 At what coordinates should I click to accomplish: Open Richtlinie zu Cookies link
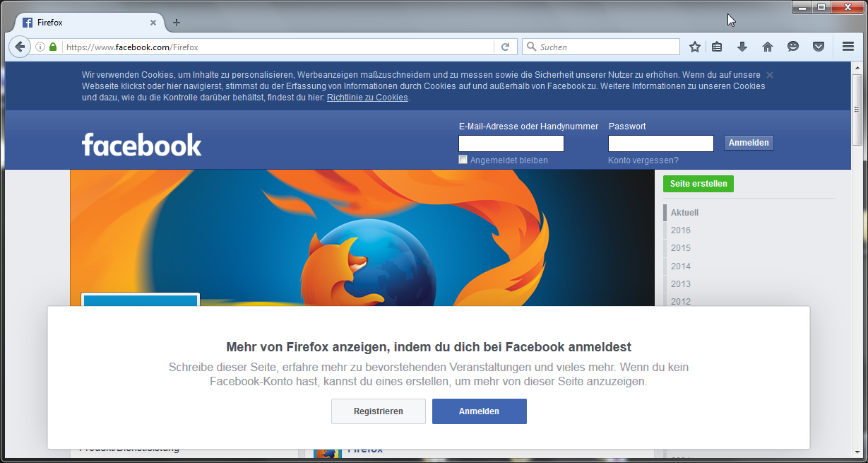coord(367,98)
